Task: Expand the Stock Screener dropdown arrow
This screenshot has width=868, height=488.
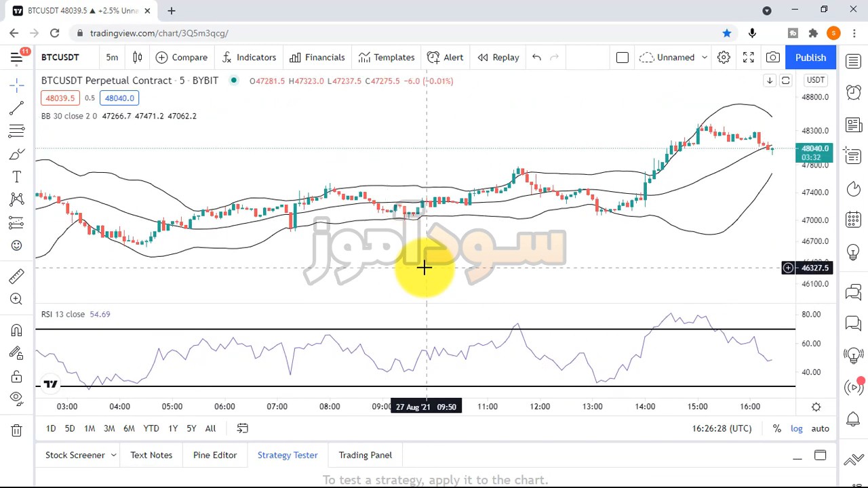Action: click(113, 455)
